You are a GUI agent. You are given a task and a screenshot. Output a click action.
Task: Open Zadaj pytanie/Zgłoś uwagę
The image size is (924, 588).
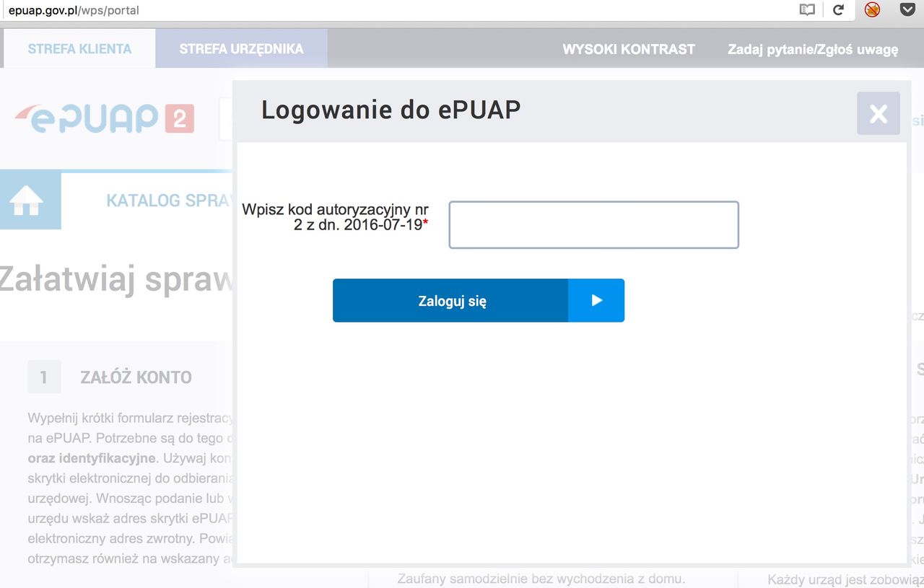click(x=811, y=51)
